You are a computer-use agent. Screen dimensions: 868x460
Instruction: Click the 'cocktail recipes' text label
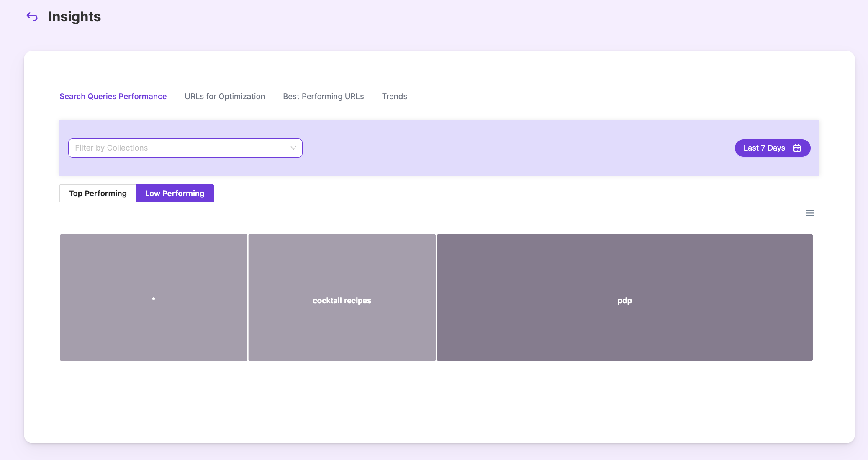coord(342,301)
